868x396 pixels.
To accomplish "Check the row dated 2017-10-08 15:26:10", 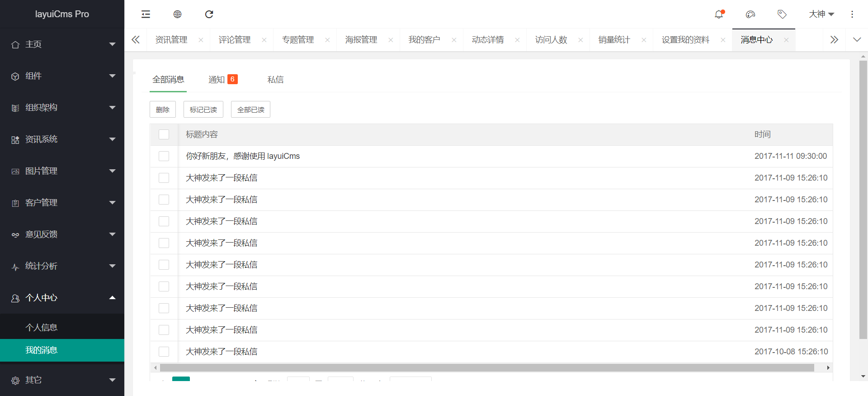I will tap(164, 352).
